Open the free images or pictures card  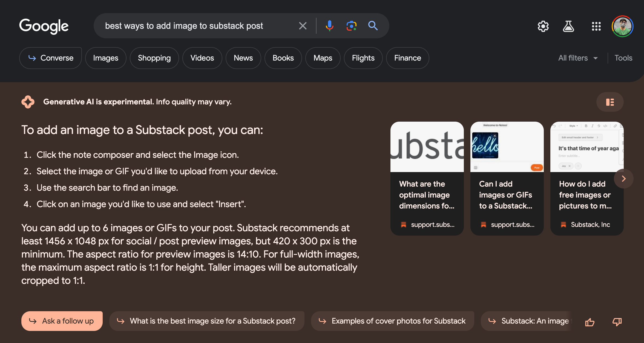point(587,178)
